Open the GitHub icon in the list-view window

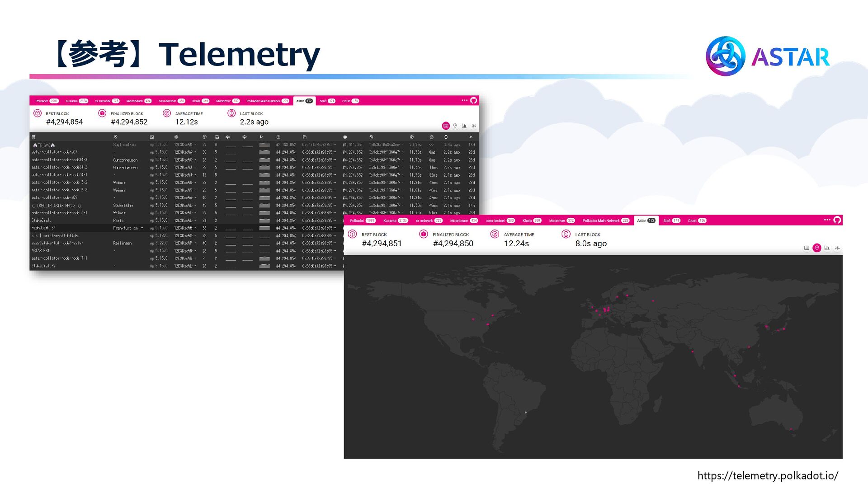click(473, 100)
